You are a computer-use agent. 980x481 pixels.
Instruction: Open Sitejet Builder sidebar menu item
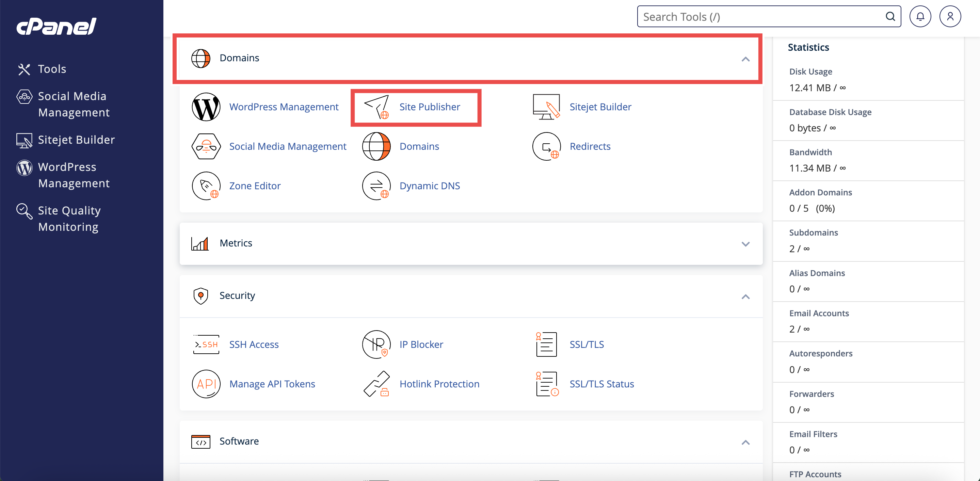(x=76, y=140)
